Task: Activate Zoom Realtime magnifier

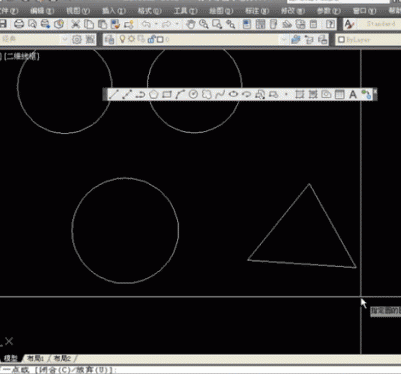Action: point(204,24)
